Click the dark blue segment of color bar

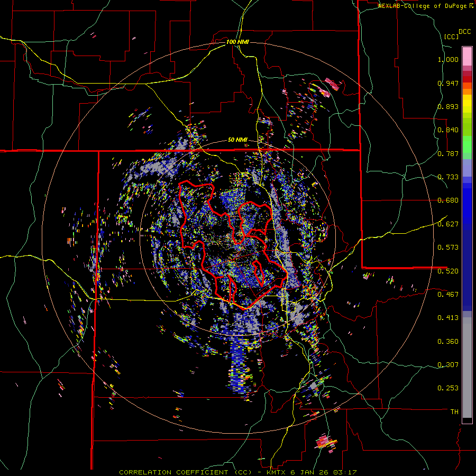point(467,270)
